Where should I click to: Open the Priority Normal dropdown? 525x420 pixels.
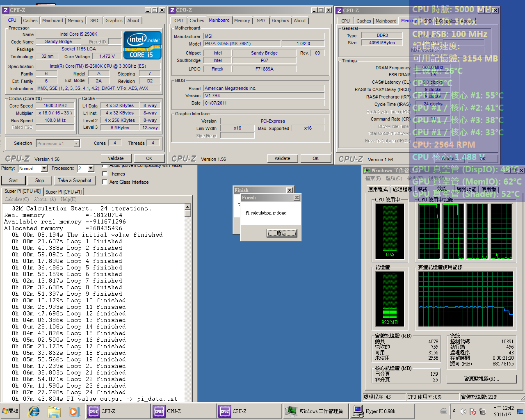click(44, 169)
